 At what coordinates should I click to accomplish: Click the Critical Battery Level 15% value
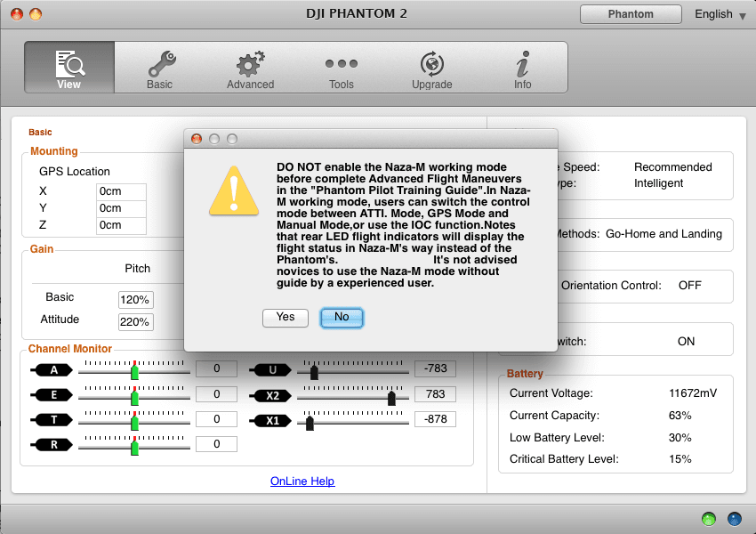click(680, 459)
